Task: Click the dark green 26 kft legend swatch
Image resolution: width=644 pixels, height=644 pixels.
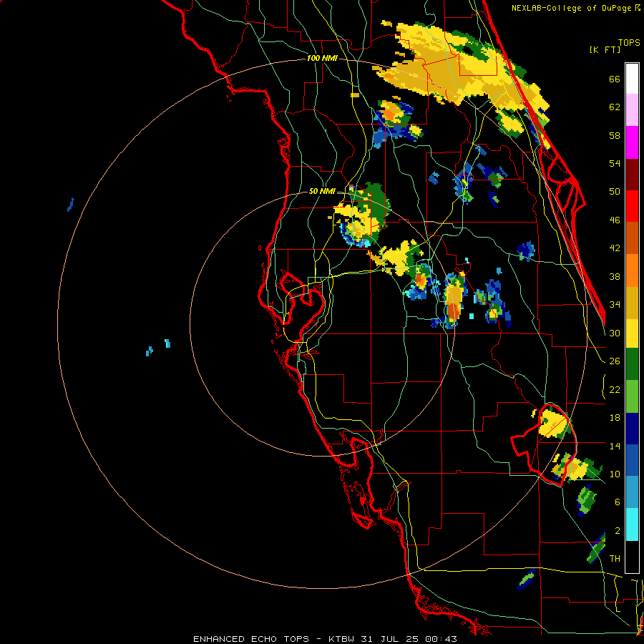Action: 632,364
